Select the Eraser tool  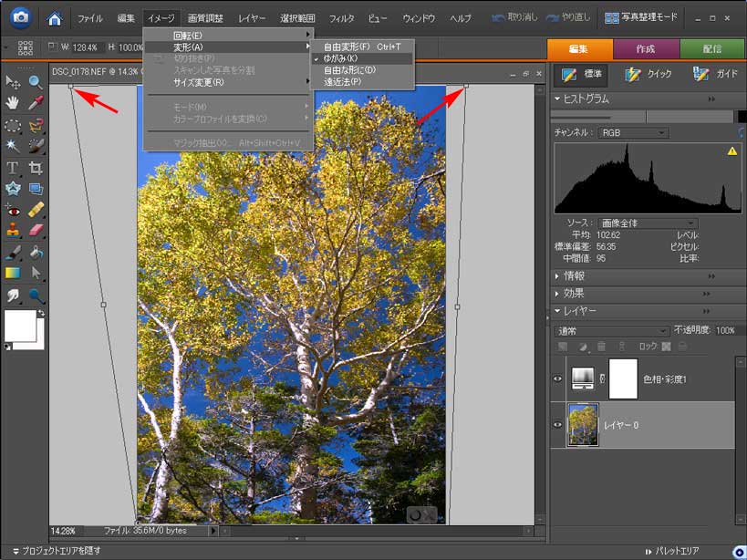(36, 231)
